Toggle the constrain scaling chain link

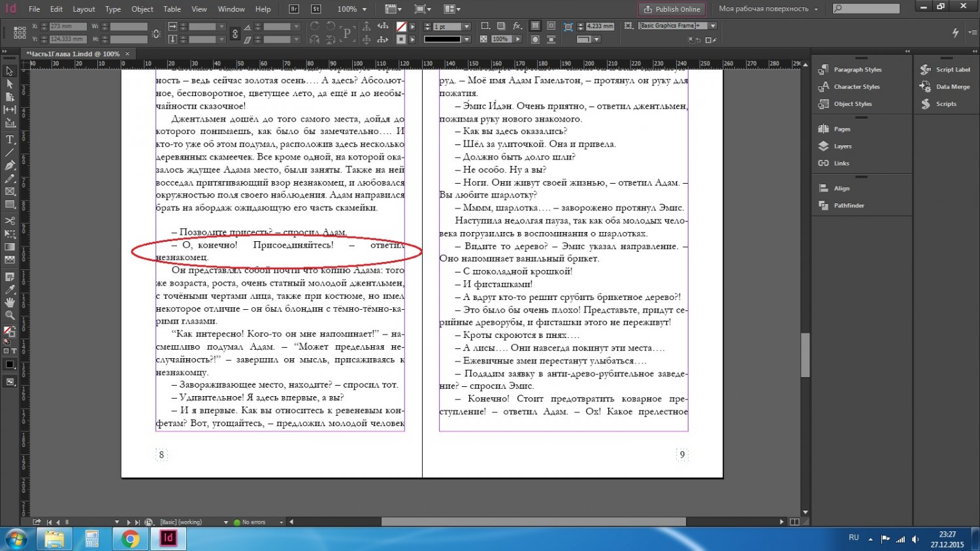[x=235, y=33]
